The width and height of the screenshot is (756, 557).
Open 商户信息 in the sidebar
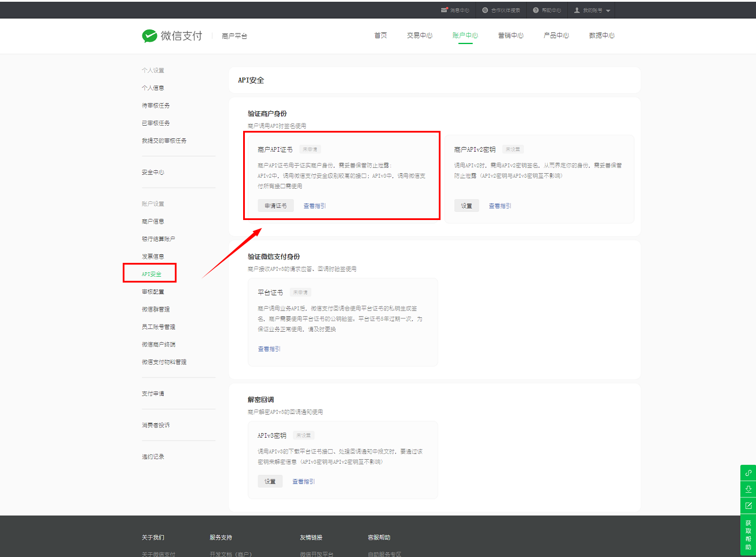(x=153, y=221)
